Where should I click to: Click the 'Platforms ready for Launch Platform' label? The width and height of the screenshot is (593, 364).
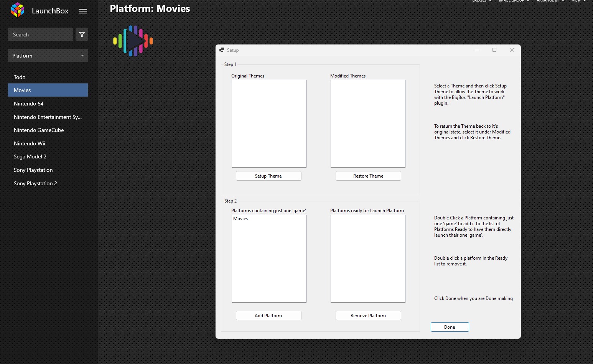[x=367, y=211]
